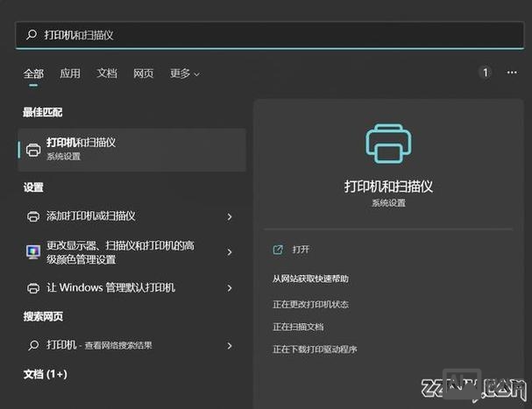Select the 全部 tab

click(33, 74)
